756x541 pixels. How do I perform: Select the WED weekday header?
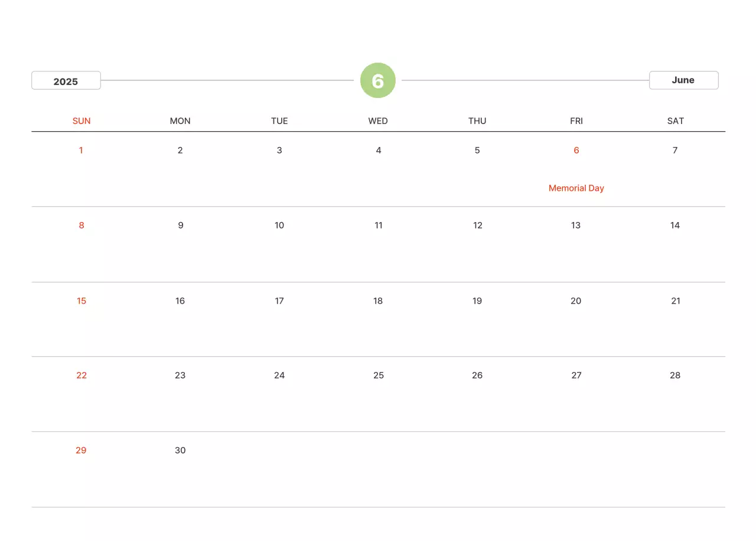click(378, 121)
